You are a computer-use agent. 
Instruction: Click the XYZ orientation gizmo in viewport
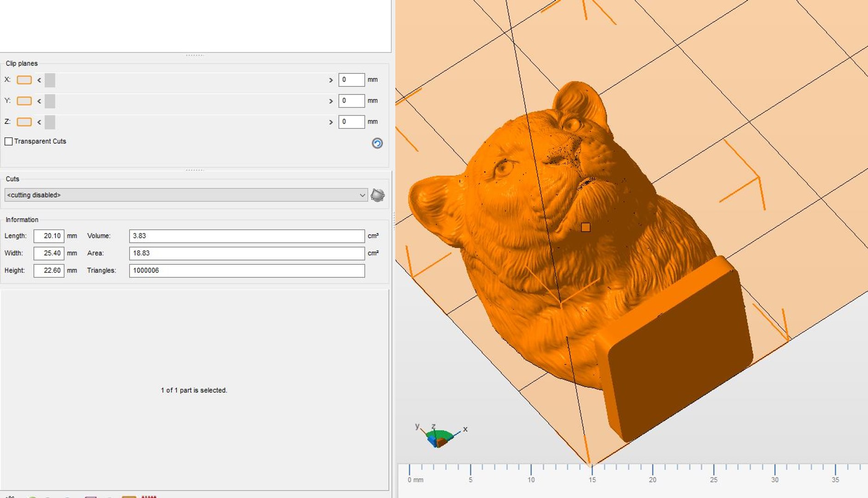point(441,436)
